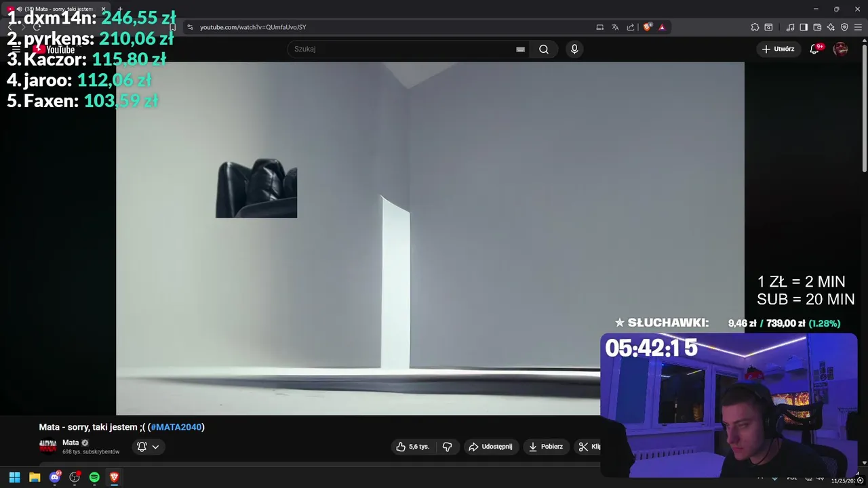Close the Mata - sorry, taki jestem tab
The width and height of the screenshot is (868, 488).
tap(103, 9)
